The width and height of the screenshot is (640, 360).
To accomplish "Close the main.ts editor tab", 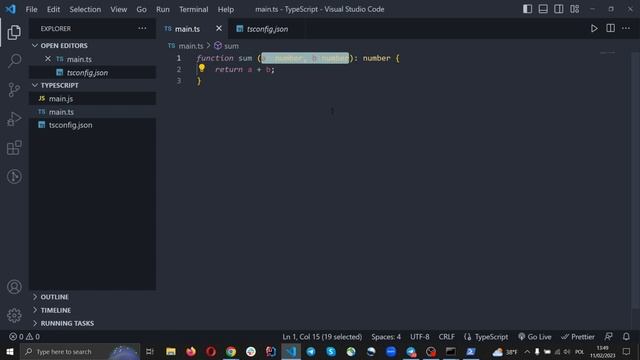I will [219, 29].
